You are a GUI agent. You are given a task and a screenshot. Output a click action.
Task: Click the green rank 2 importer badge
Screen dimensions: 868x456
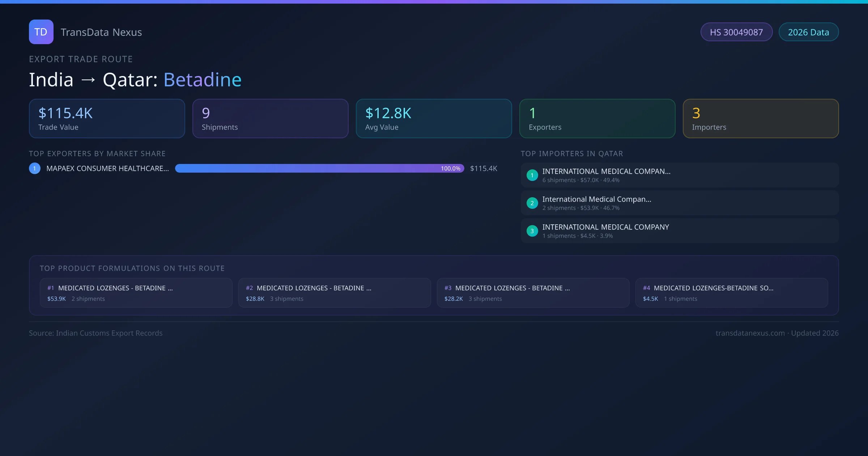pyautogui.click(x=532, y=203)
